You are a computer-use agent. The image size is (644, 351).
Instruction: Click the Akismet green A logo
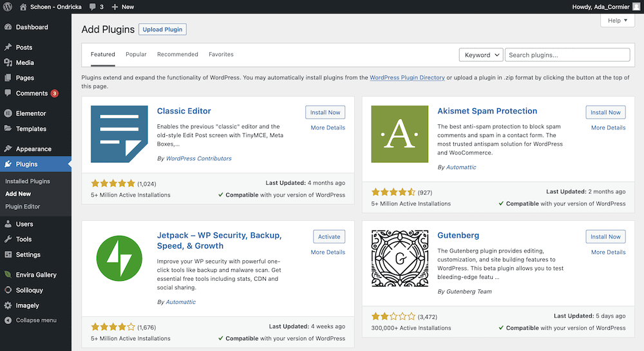click(400, 134)
